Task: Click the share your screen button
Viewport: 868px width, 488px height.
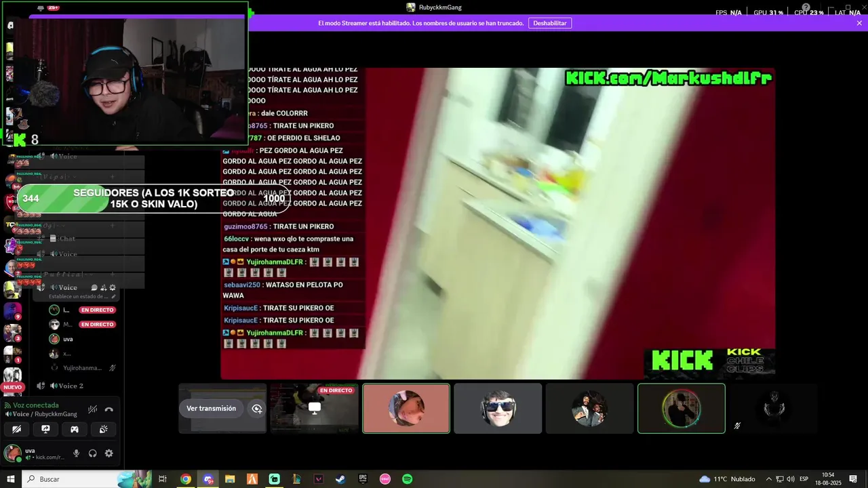Action: 45,429
